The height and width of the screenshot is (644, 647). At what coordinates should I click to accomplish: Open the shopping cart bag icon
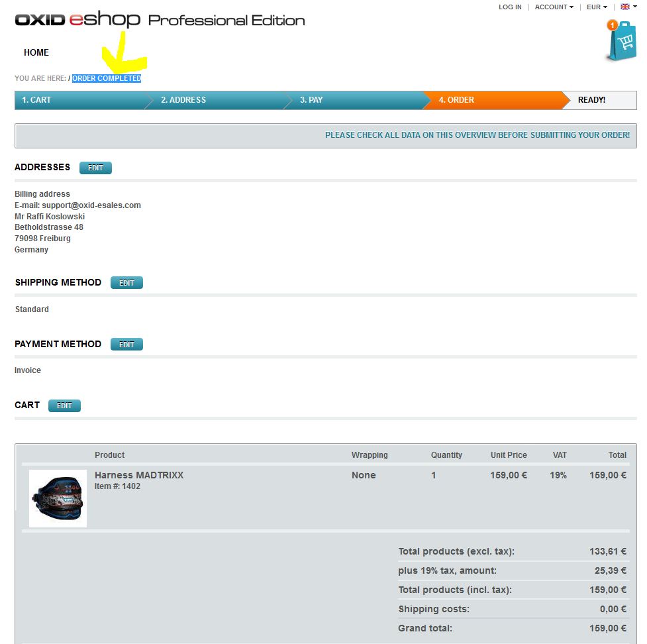(x=623, y=42)
